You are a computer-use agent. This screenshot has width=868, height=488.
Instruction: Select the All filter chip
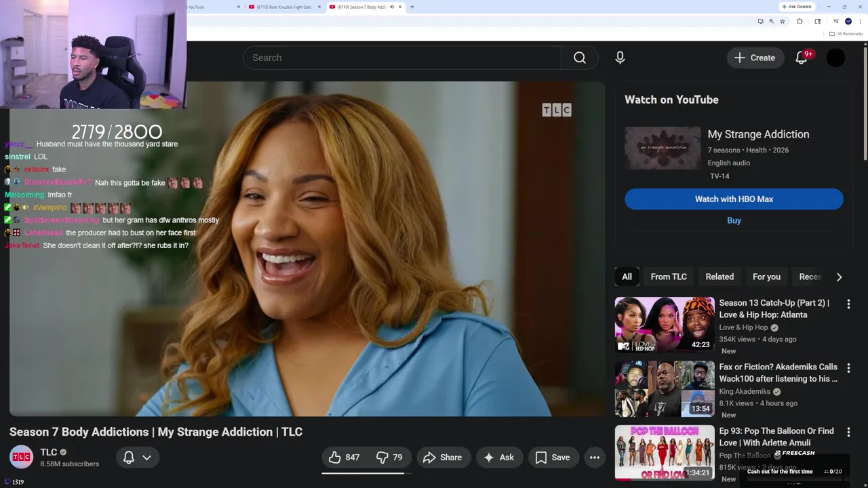[x=627, y=277]
